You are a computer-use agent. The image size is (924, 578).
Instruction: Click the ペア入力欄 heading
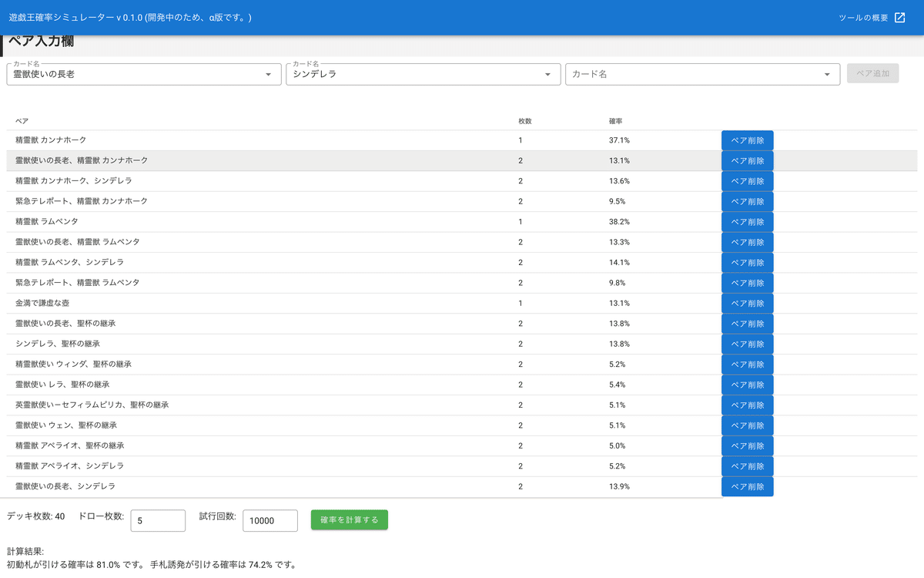[40, 42]
